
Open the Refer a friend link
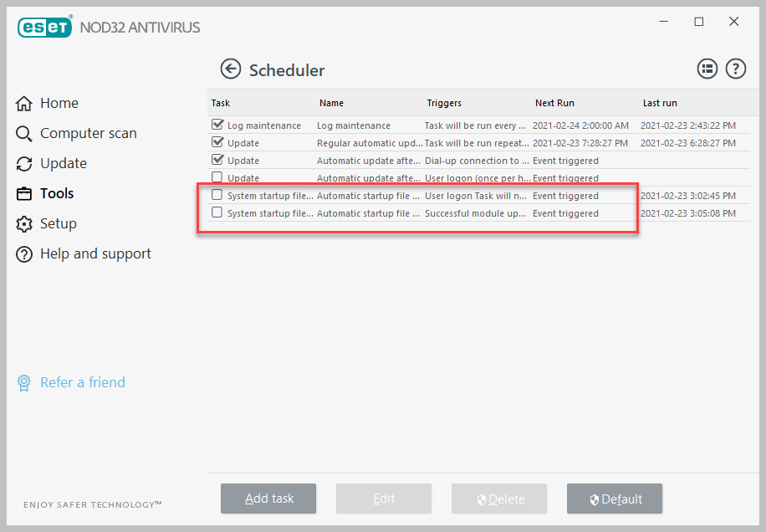[83, 382]
